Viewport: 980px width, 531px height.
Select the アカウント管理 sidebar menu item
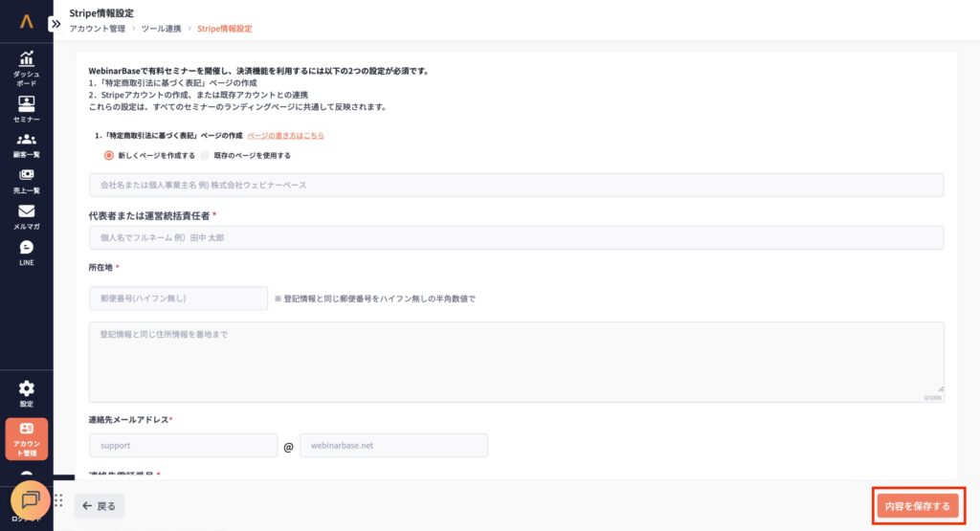point(26,439)
